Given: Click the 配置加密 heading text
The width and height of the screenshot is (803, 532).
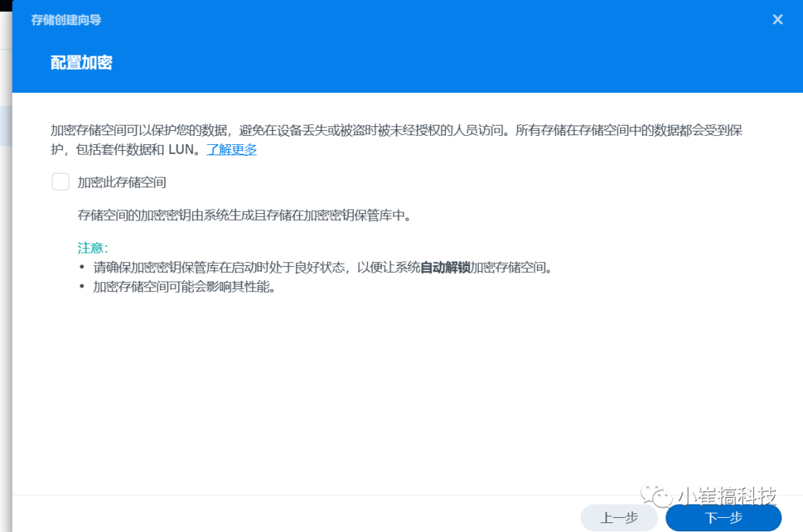Looking at the screenshot, I should coord(82,62).
